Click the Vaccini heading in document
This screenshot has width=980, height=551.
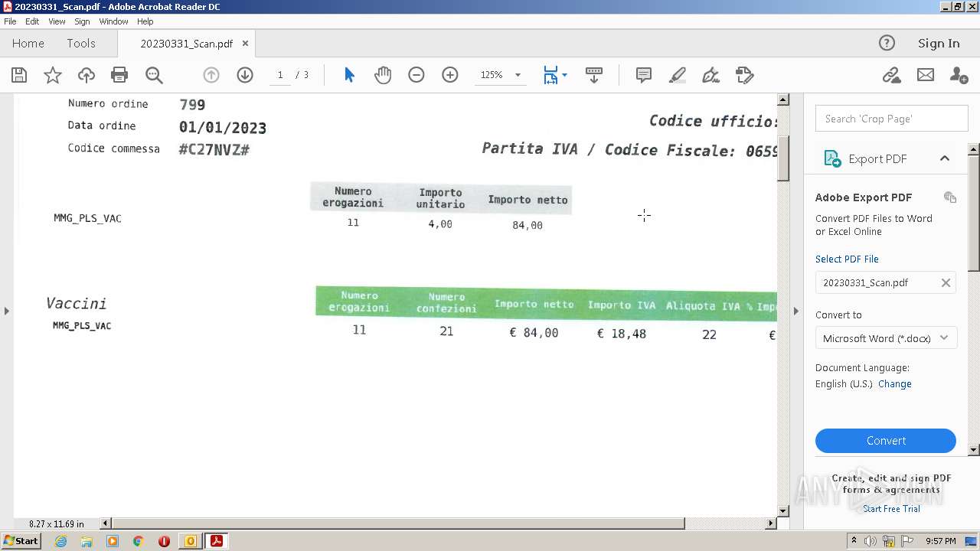pyautogui.click(x=76, y=304)
